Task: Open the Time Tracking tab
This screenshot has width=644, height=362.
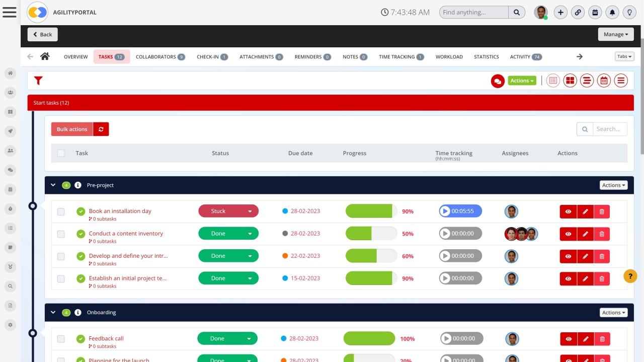Action: click(401, 57)
